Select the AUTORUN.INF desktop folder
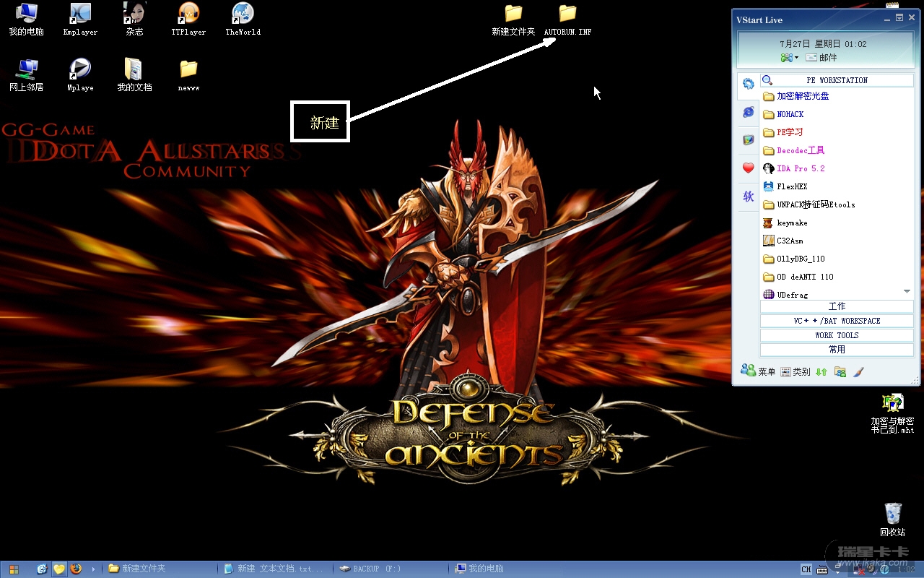 [567, 20]
